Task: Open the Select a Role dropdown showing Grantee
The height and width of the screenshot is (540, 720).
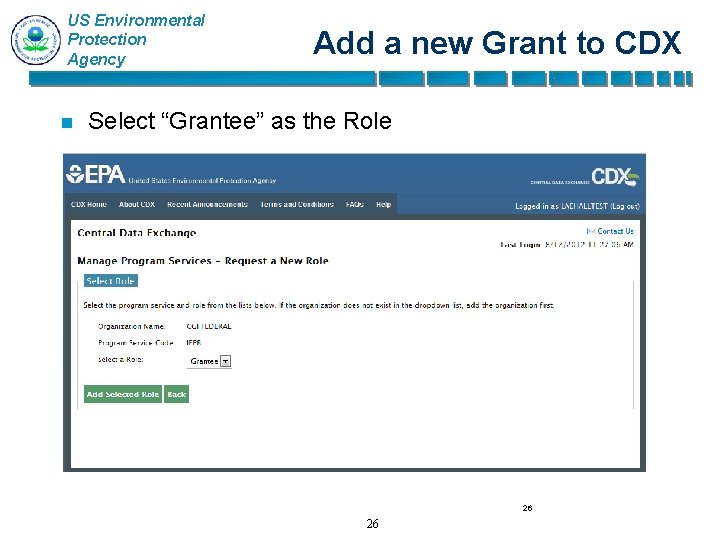Action: click(209, 361)
